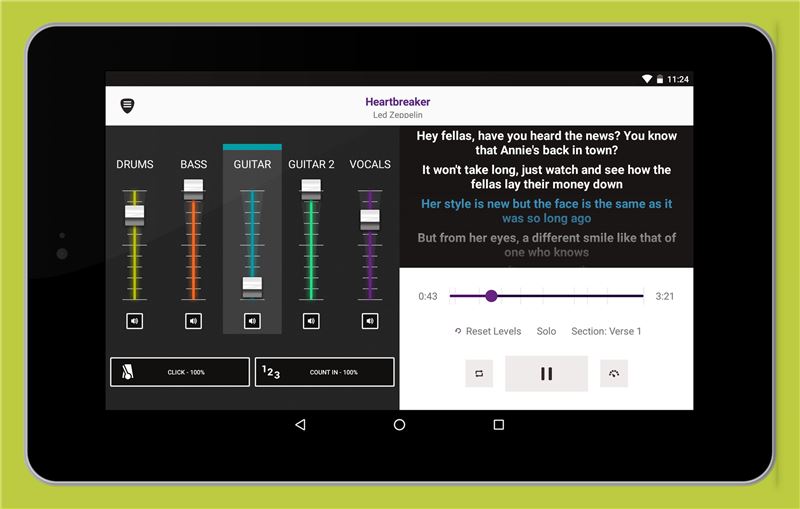
Task: Click the metronome Click 100% button
Action: click(180, 372)
